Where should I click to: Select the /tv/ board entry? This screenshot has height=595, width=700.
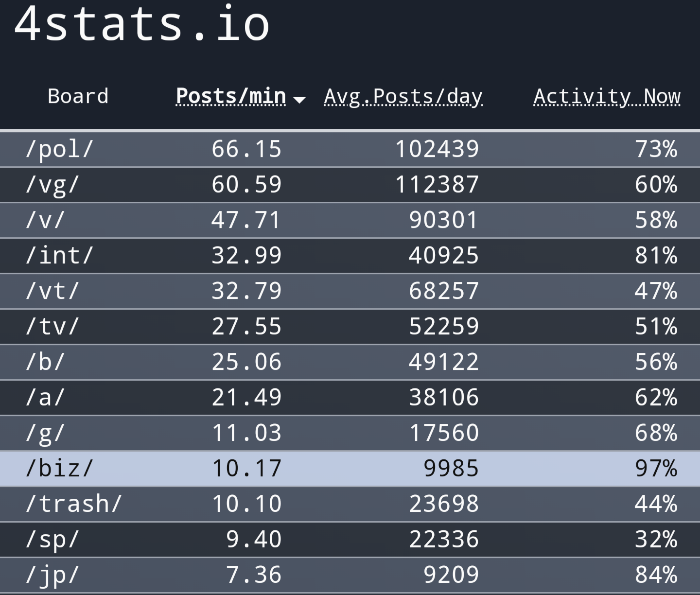pyautogui.click(x=350, y=327)
